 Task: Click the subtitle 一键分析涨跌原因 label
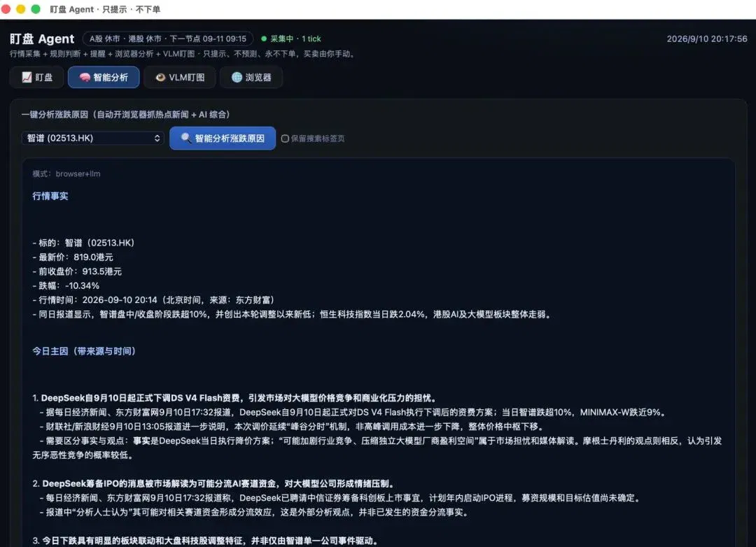(127, 115)
